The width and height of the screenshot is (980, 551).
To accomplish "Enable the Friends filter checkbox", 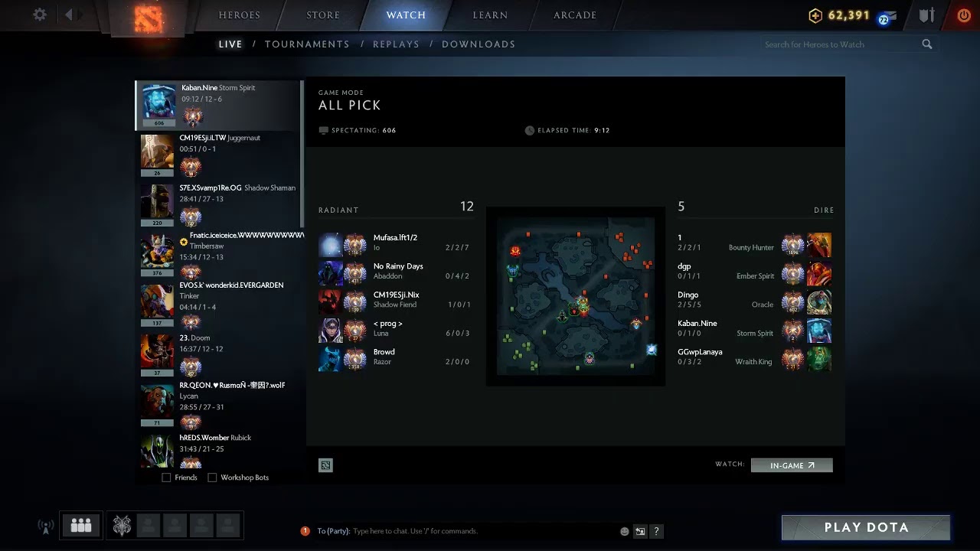I will tap(166, 478).
